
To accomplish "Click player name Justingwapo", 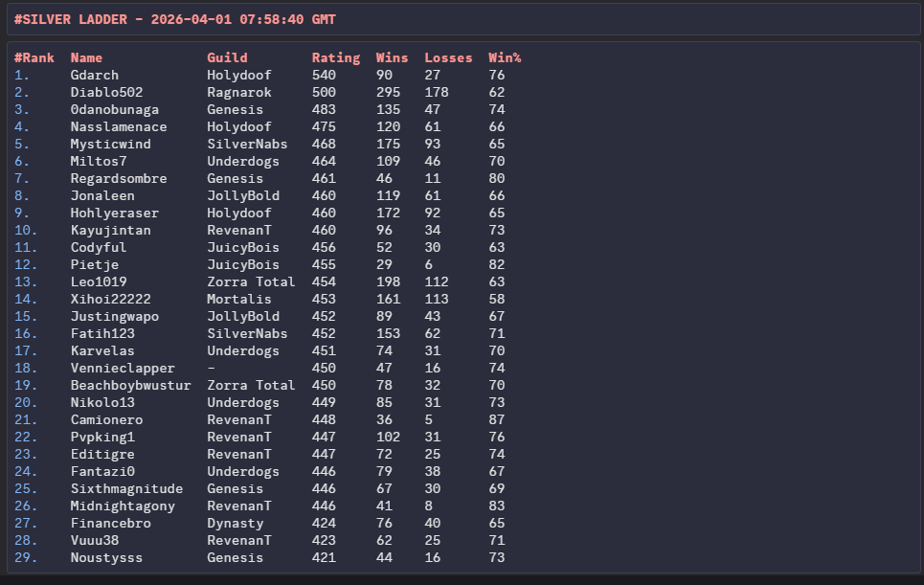I will [x=114, y=316].
